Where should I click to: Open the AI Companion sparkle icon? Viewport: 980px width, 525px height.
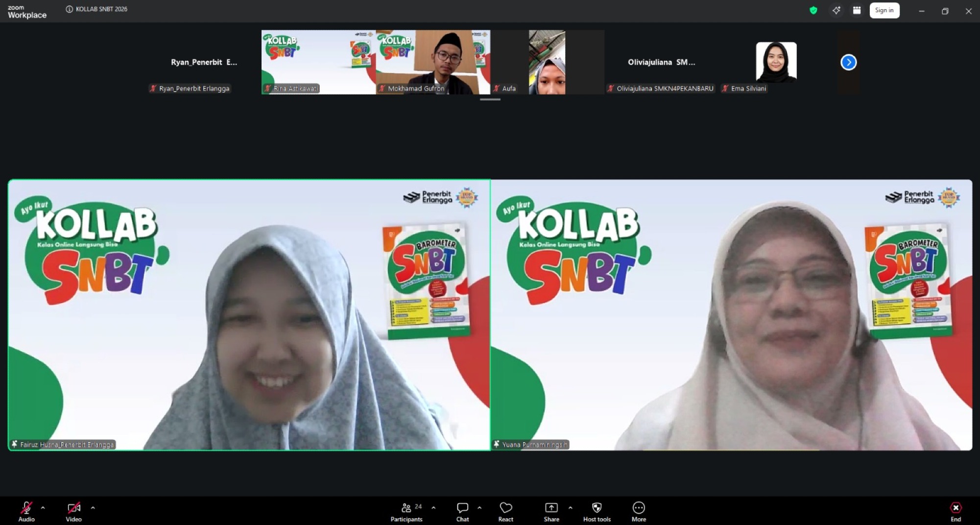(x=836, y=10)
